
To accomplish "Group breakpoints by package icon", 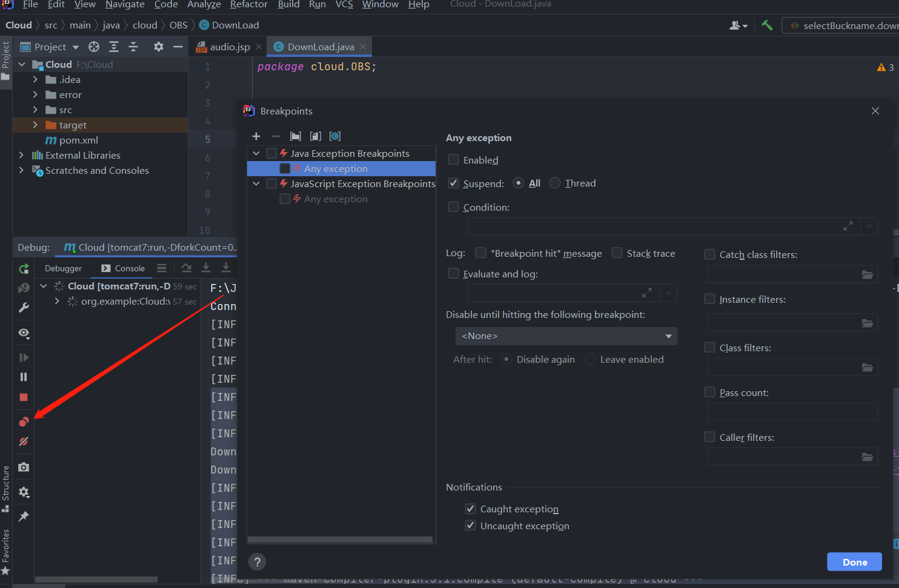I will tap(296, 136).
